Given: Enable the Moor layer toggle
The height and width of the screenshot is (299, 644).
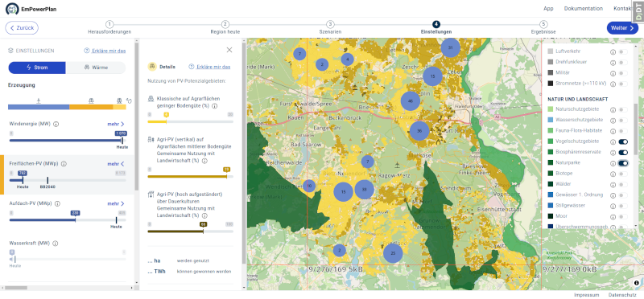Looking at the screenshot, I should pyautogui.click(x=623, y=216).
